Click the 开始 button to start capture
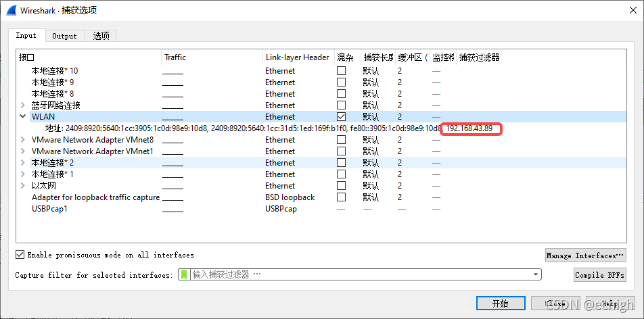This screenshot has width=644, height=319. coord(501,303)
